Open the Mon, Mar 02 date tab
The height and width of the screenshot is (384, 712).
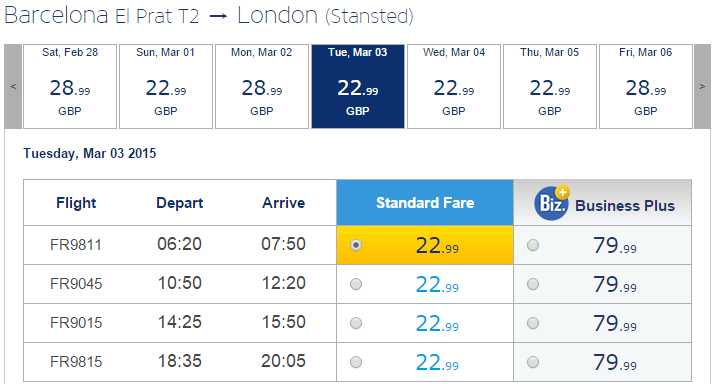tap(262, 86)
